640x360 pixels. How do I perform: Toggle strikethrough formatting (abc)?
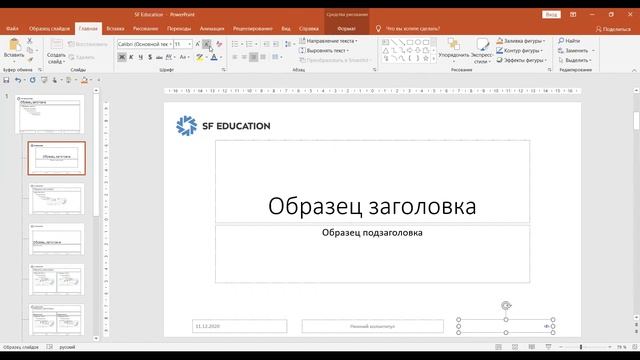[x=159, y=57]
